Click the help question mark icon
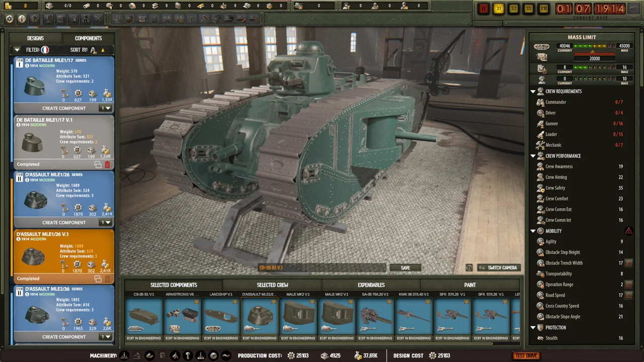Viewport: 644px width, 362px height. point(34,19)
